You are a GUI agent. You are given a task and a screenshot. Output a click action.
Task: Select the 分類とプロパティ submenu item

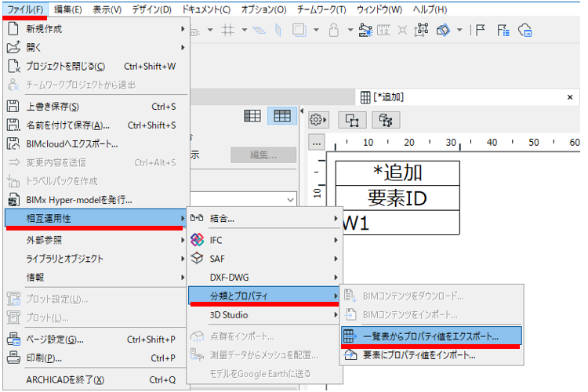tap(264, 296)
